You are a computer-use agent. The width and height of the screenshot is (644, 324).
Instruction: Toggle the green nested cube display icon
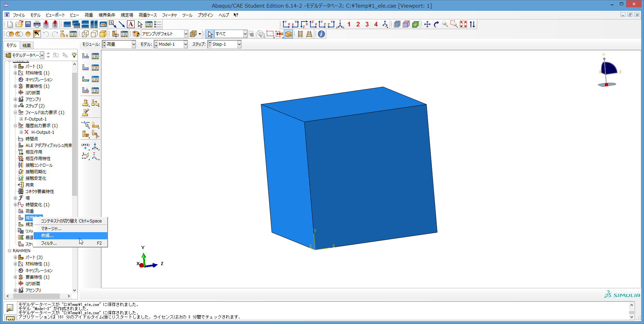(415, 24)
